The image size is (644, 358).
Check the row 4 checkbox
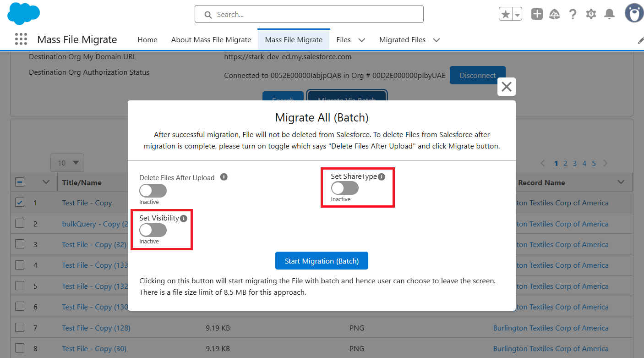tap(20, 265)
